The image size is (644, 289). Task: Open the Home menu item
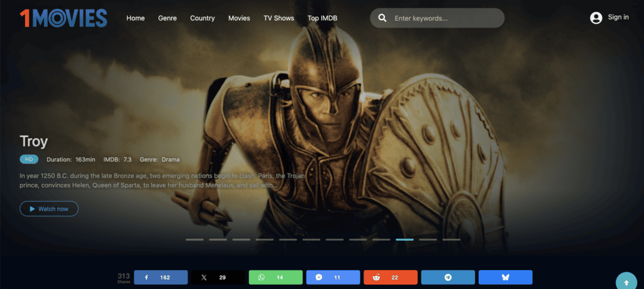pyautogui.click(x=136, y=18)
